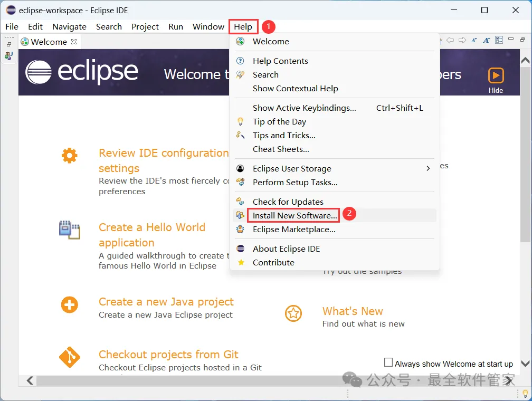The width and height of the screenshot is (532, 401).
Task: Open the What's New link
Action: coord(353,311)
